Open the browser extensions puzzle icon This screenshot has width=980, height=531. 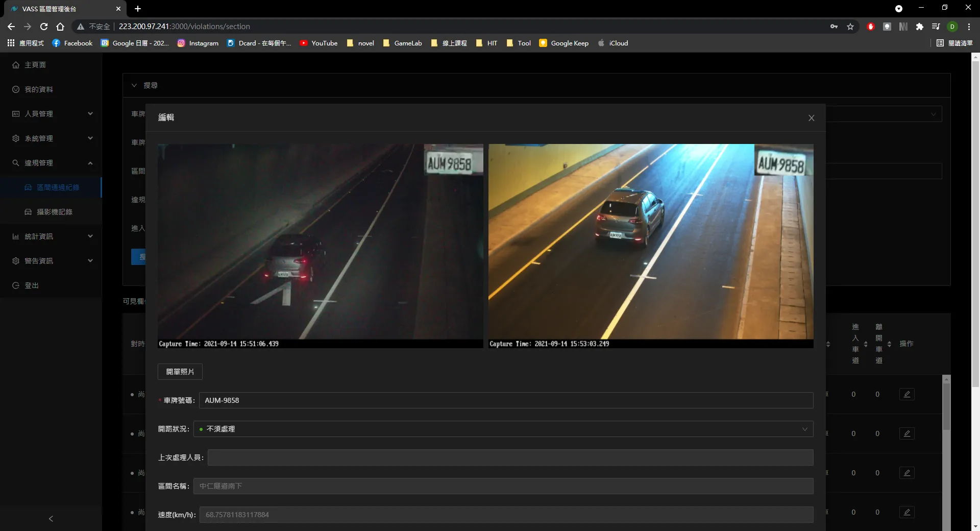click(919, 27)
